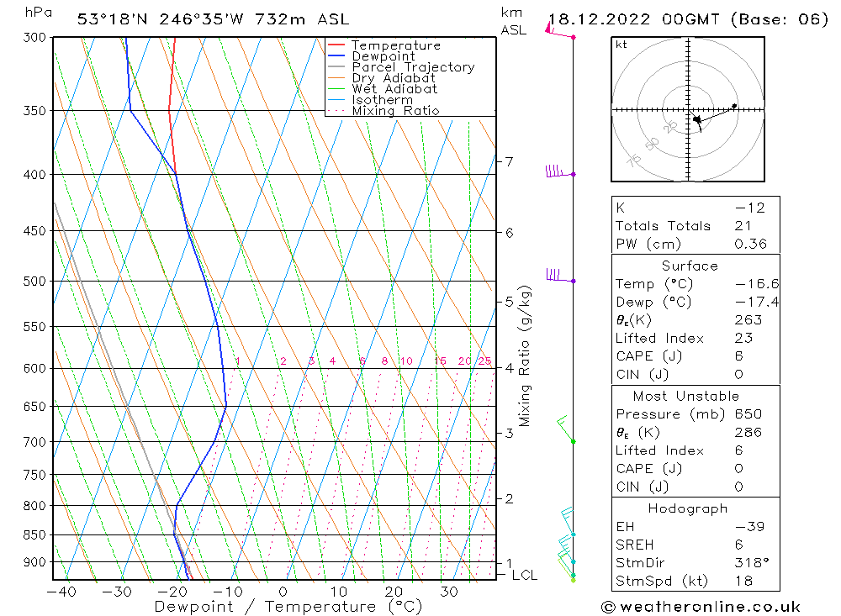Click the StmDir value '318°'
This screenshot has height=616, width=841.
point(752,563)
